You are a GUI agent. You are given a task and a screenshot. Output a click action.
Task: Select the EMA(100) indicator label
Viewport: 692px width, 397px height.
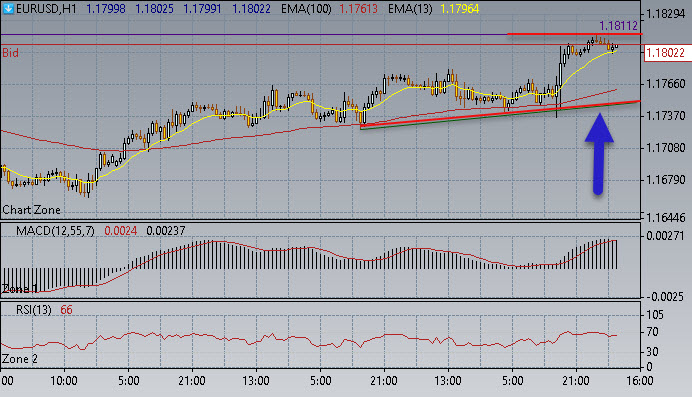click(x=306, y=8)
